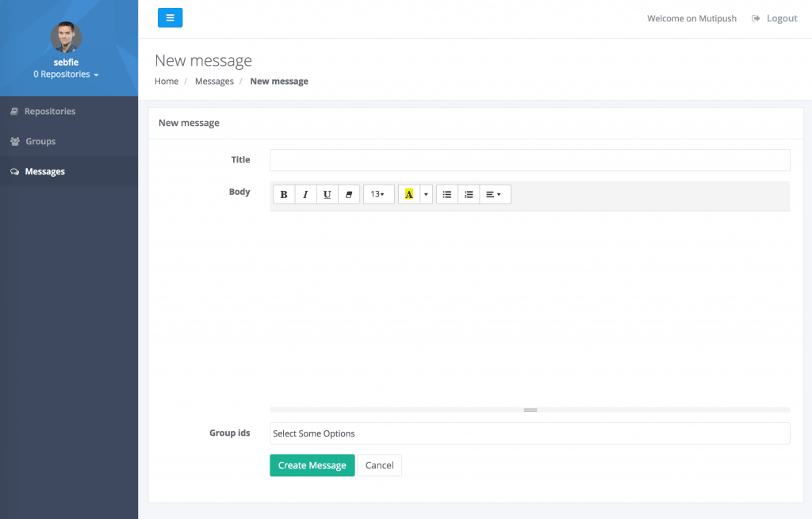Expand the 0 Repositories dropdown under sebfie
The width and height of the screenshot is (812, 519).
pyautogui.click(x=66, y=74)
